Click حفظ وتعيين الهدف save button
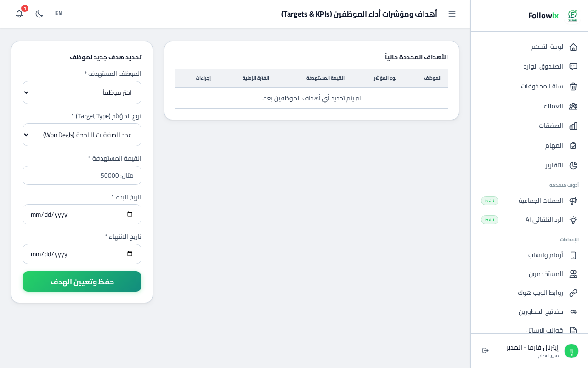The image size is (588, 368). pos(82,282)
